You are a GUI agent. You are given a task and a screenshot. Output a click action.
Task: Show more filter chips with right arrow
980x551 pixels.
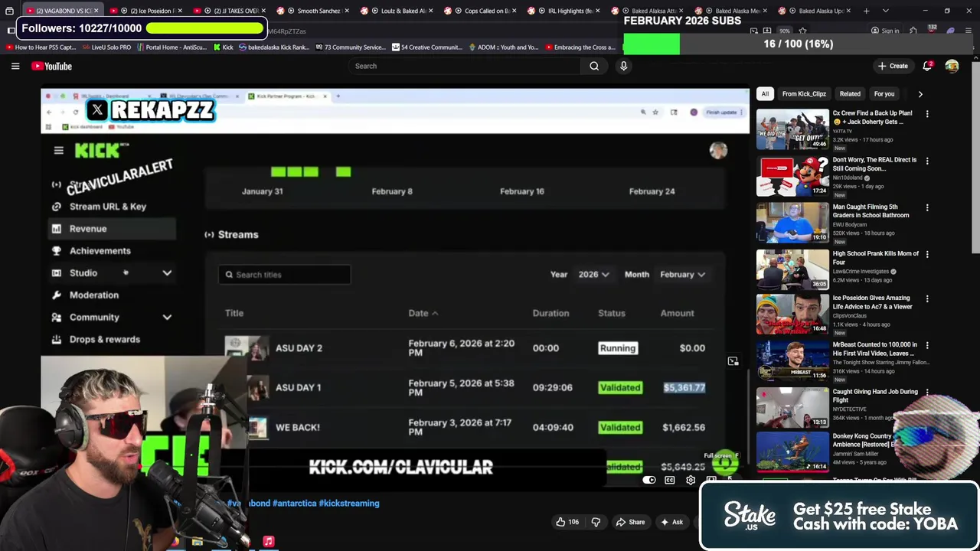tap(920, 94)
